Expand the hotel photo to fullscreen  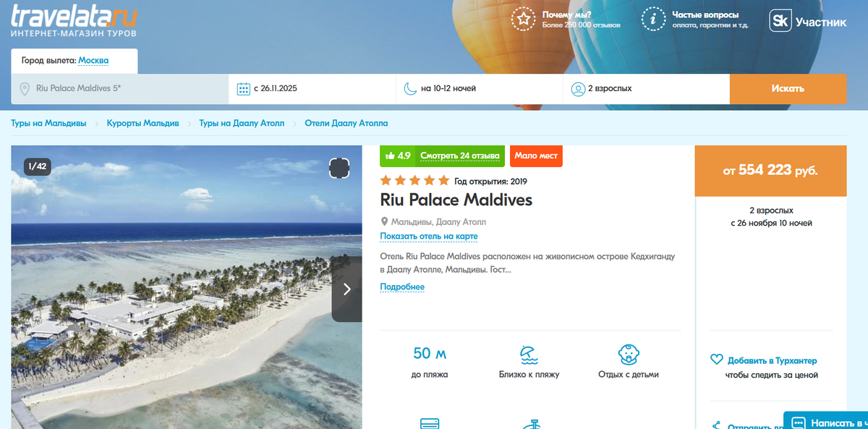pos(340,167)
